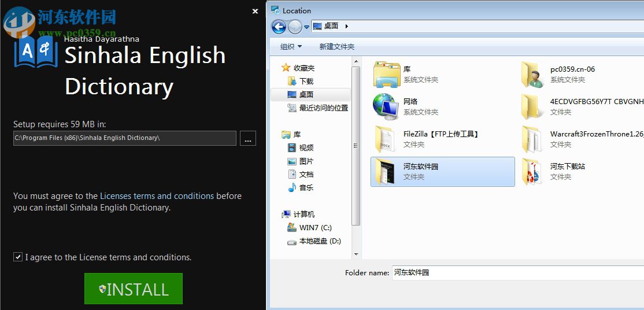Open 图片 library in sidebar

click(x=301, y=161)
